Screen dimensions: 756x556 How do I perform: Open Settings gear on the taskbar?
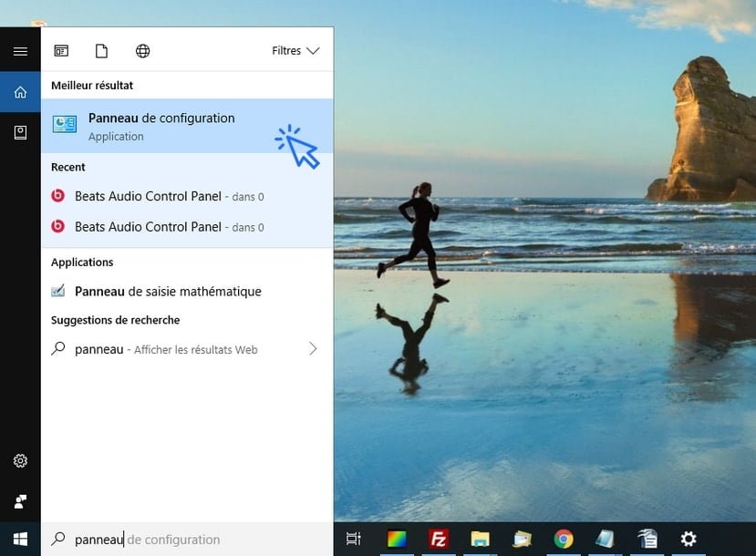pyautogui.click(x=689, y=539)
